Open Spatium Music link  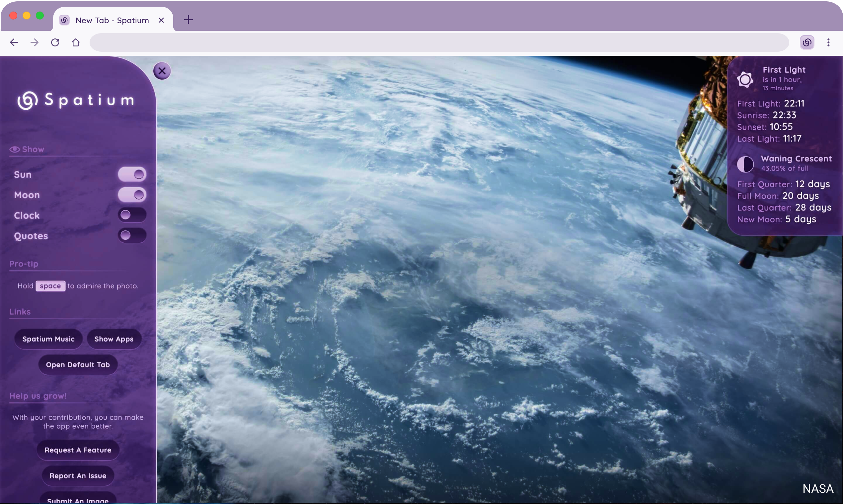(x=48, y=339)
